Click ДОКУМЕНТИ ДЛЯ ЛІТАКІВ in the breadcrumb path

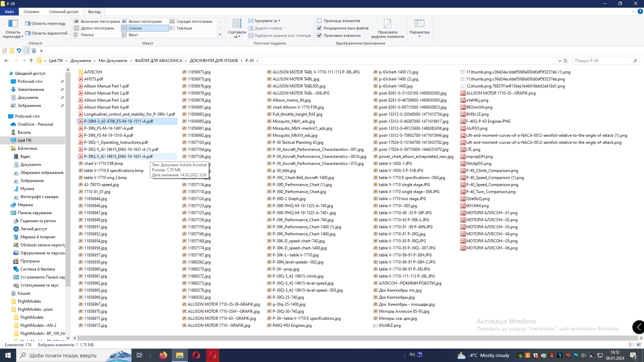coord(213,61)
